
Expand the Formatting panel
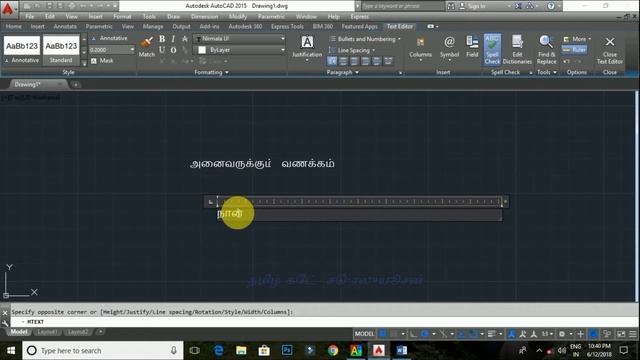coord(211,72)
